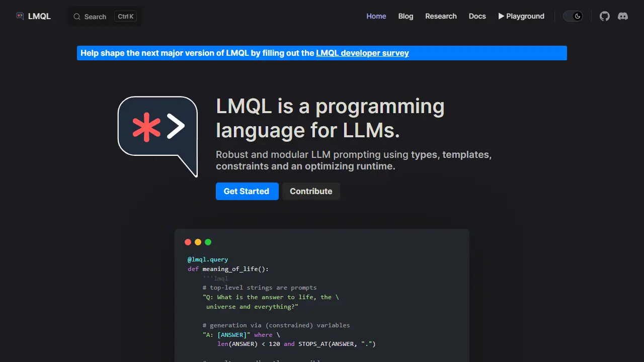The width and height of the screenshot is (644, 362).
Task: Click the large LMQL speech-bubble logo
Action: [x=157, y=137]
